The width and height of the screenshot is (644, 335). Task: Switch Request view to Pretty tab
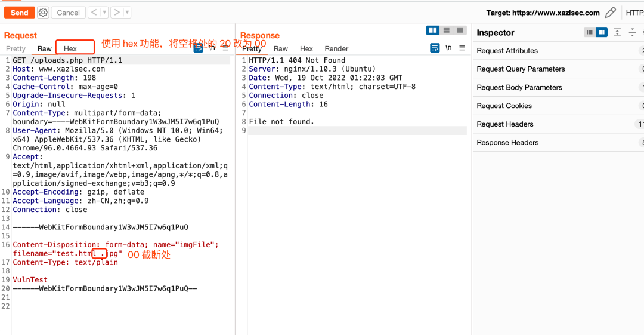(x=16, y=48)
